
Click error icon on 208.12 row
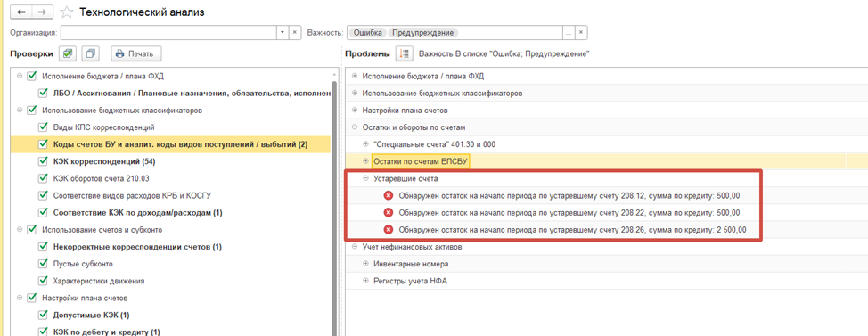[389, 195]
